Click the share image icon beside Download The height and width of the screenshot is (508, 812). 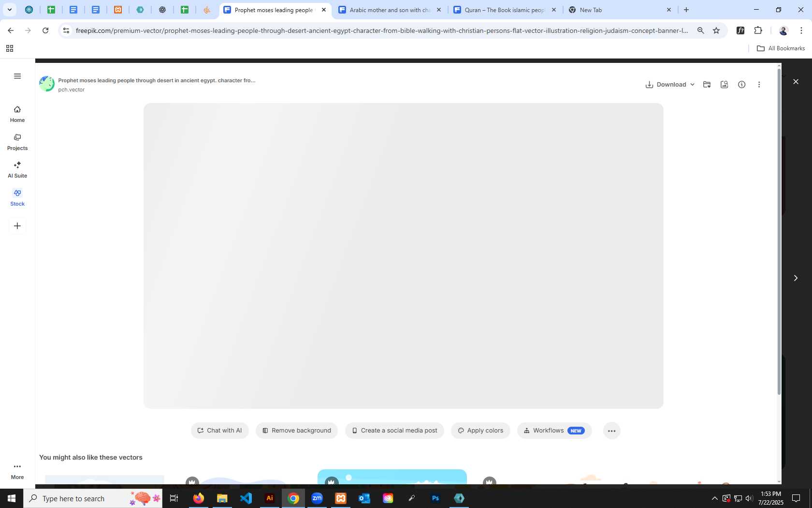[x=725, y=84]
